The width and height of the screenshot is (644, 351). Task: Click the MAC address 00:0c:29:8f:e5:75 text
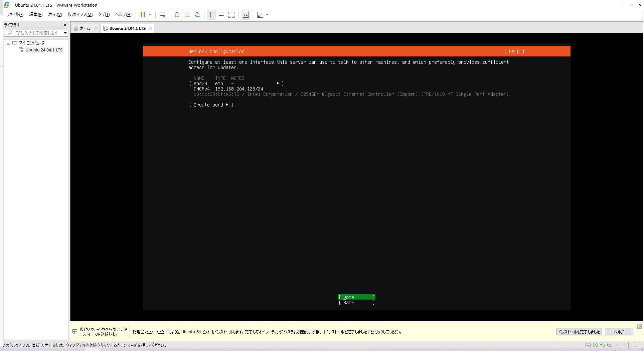click(216, 94)
